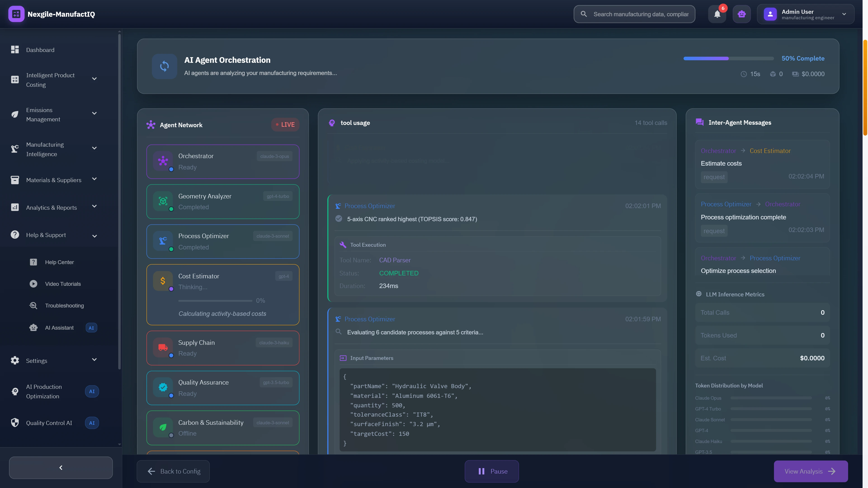This screenshot has width=868, height=488.
Task: Pause the AI agent orchestration
Action: pos(492,471)
